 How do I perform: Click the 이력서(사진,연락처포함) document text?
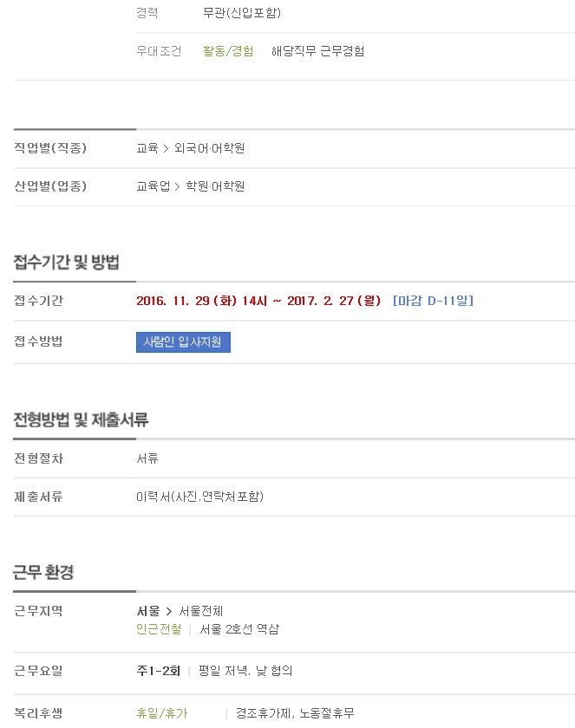coord(199,497)
